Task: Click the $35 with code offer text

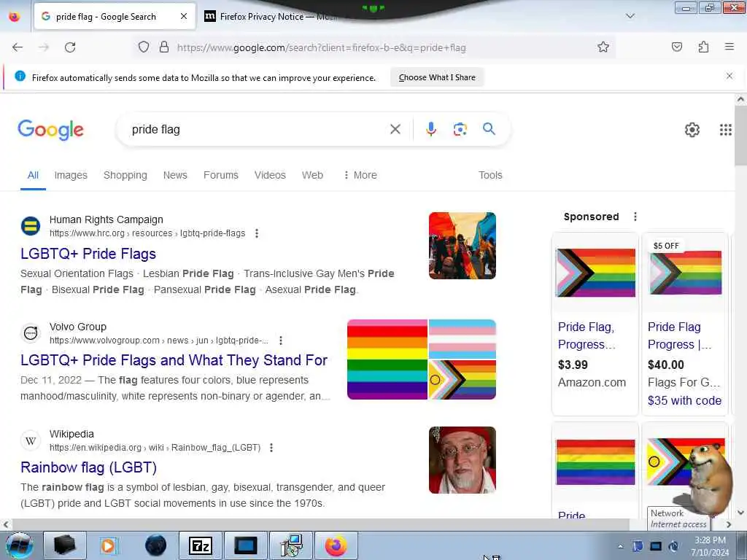Action: pyautogui.click(x=684, y=400)
